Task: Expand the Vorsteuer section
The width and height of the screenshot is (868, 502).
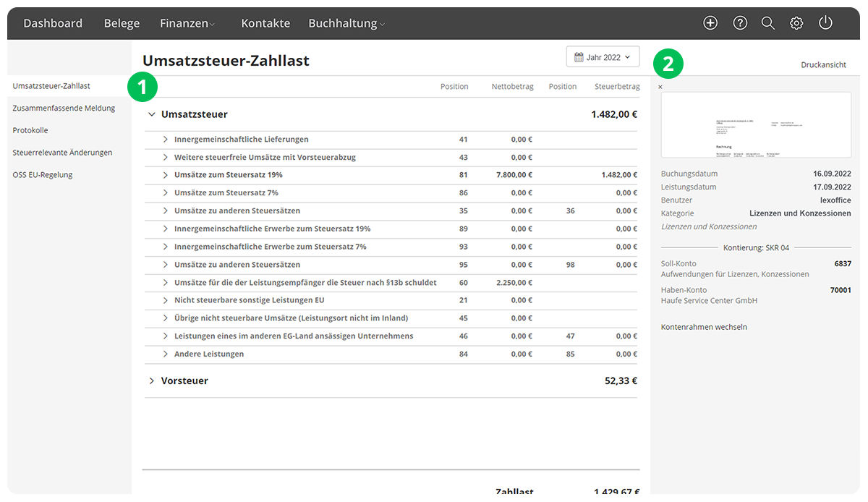Action: click(x=152, y=381)
